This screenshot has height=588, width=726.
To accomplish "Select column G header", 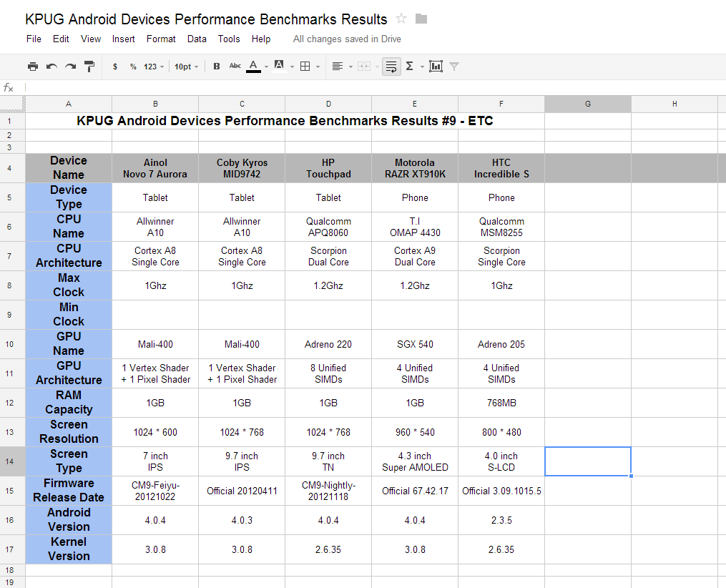I will coord(587,104).
